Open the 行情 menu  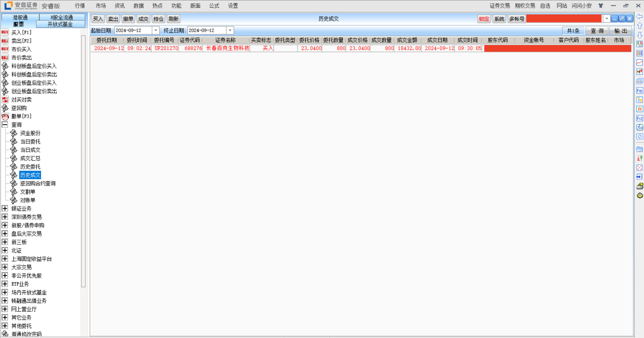click(x=80, y=6)
